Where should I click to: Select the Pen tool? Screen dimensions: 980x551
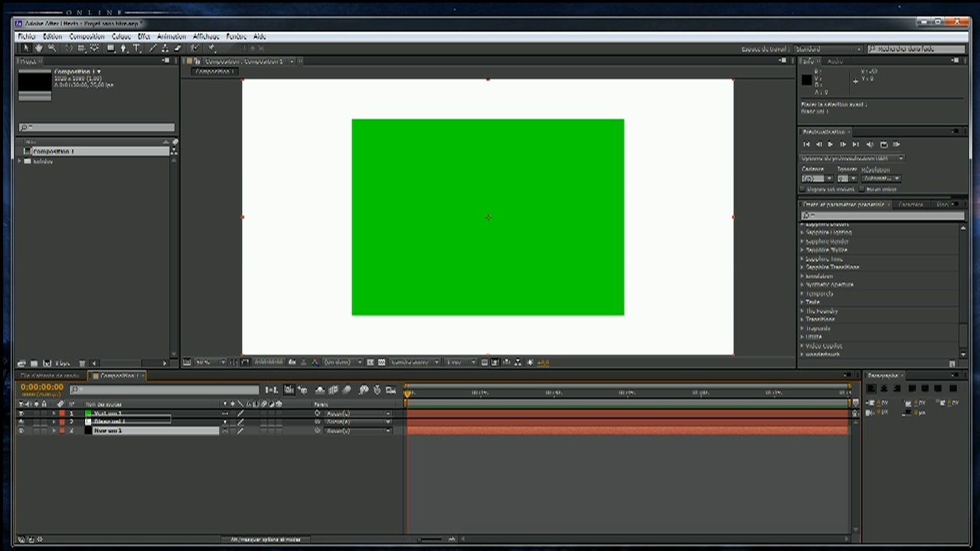124,48
